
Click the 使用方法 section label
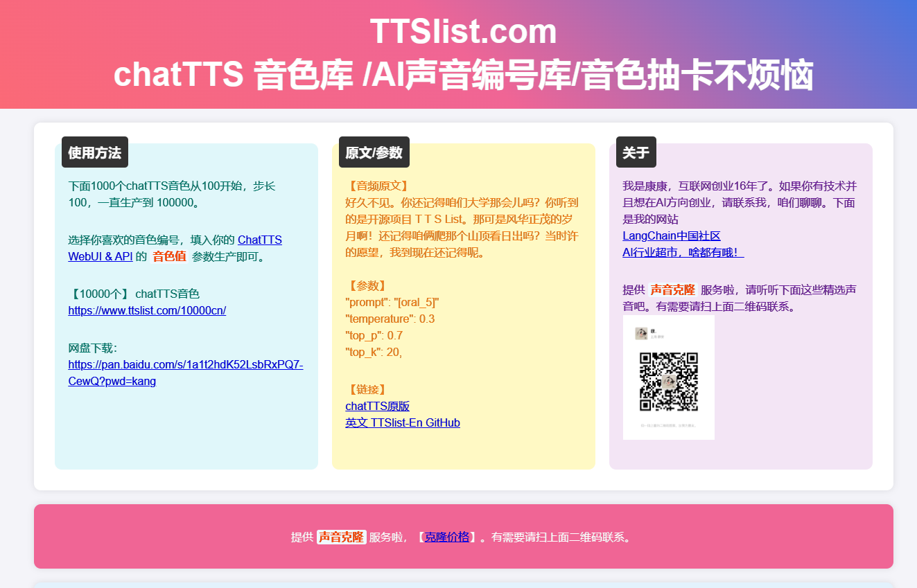tap(95, 152)
